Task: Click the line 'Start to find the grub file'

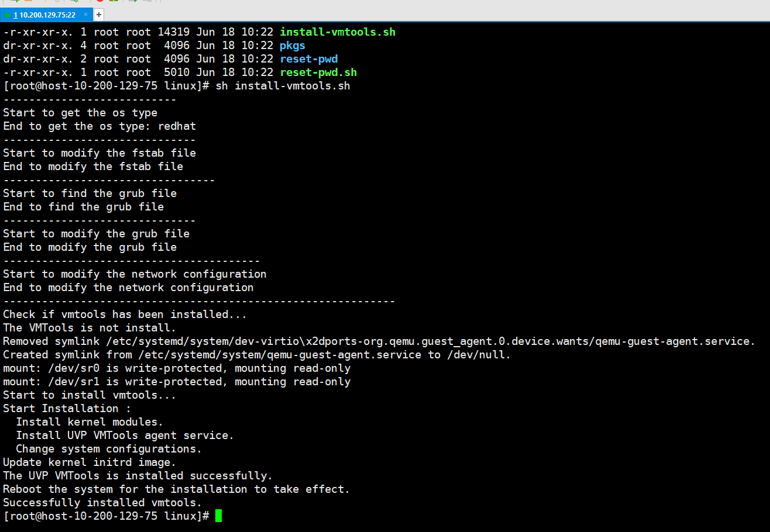Action: [90, 194]
